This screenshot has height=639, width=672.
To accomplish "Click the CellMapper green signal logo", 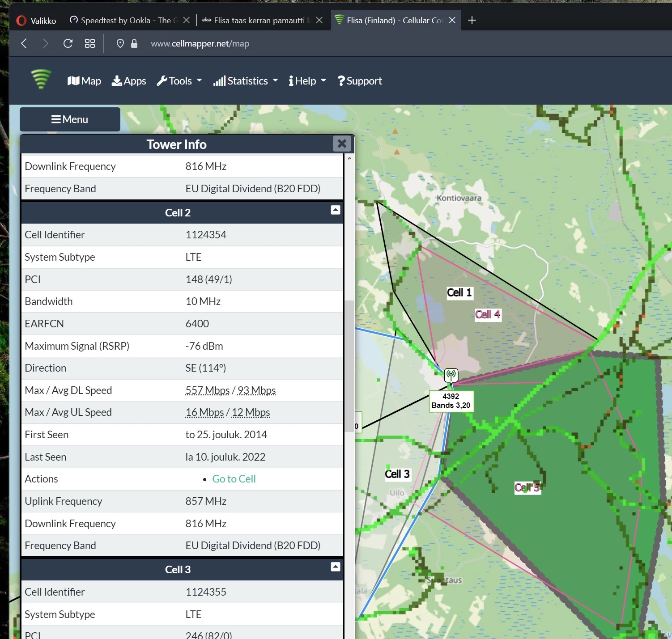I will (41, 80).
